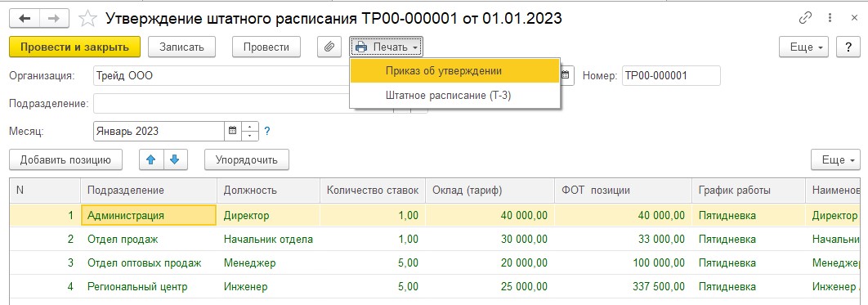
Task: Open the top Еще dropdown menu
Action: tap(803, 47)
